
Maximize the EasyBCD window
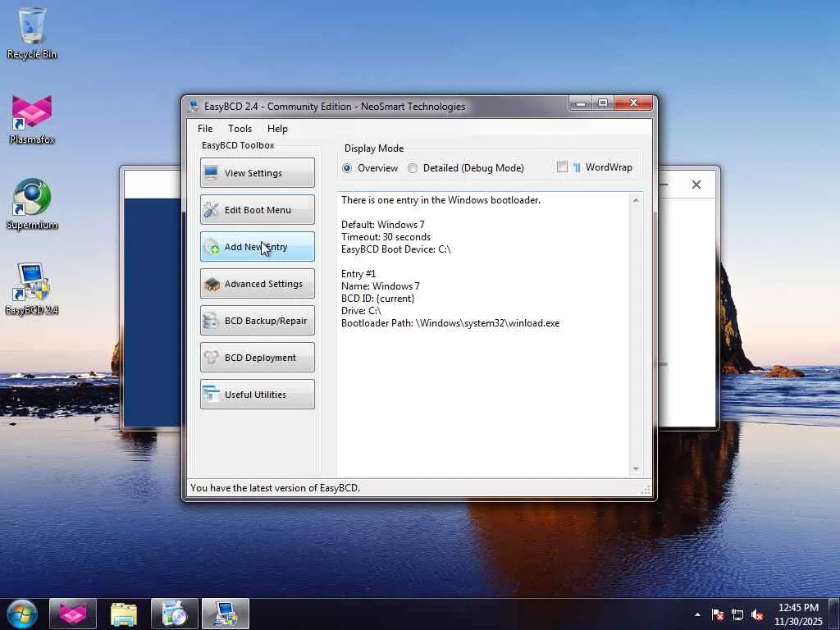pyautogui.click(x=603, y=103)
